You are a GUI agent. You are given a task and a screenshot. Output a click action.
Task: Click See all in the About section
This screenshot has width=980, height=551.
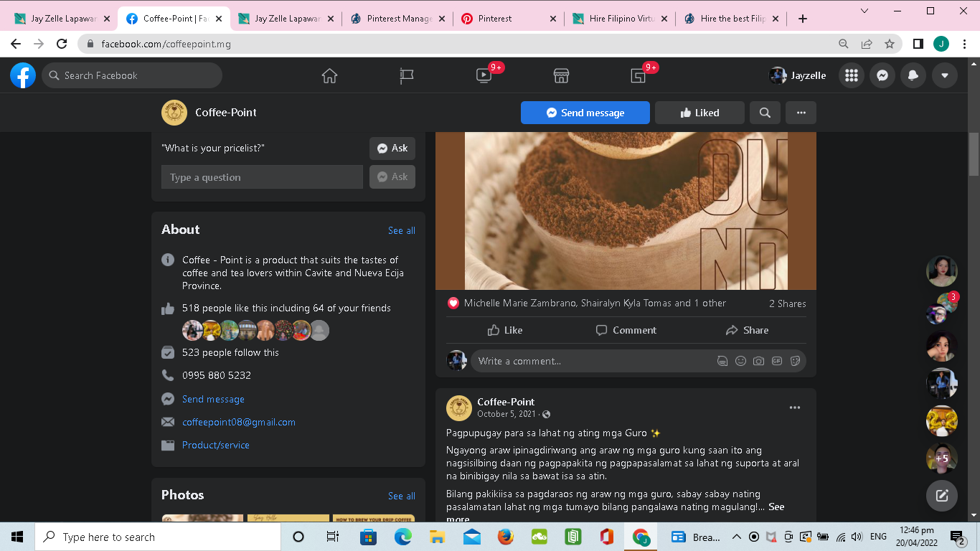[x=402, y=230]
